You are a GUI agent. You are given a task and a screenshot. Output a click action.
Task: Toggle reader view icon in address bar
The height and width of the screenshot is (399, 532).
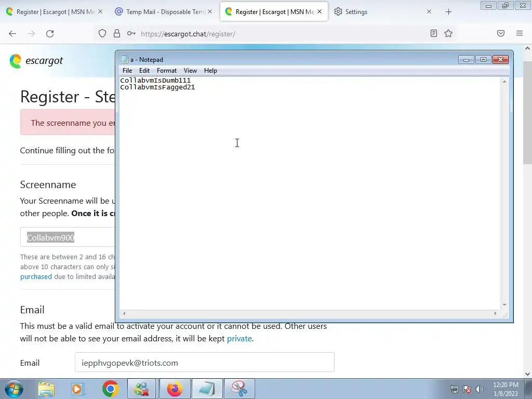[x=434, y=33]
